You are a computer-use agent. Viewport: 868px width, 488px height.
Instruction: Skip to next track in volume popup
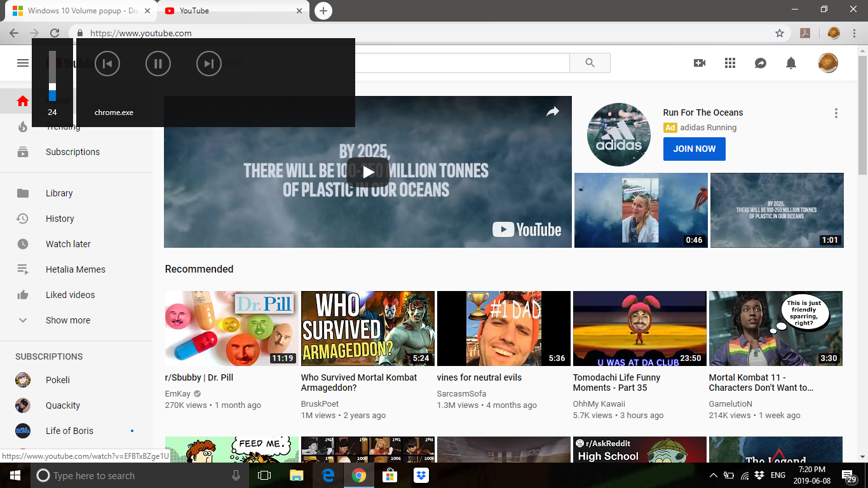[209, 64]
